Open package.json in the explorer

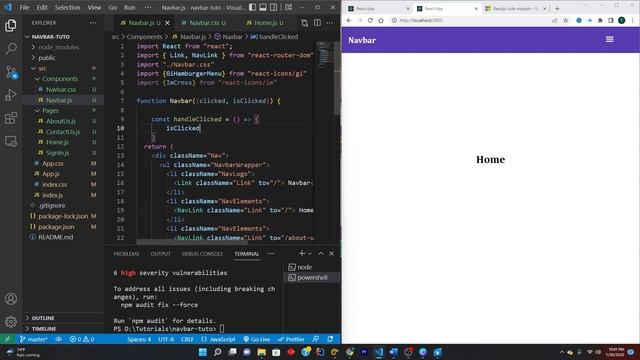[x=56, y=227]
